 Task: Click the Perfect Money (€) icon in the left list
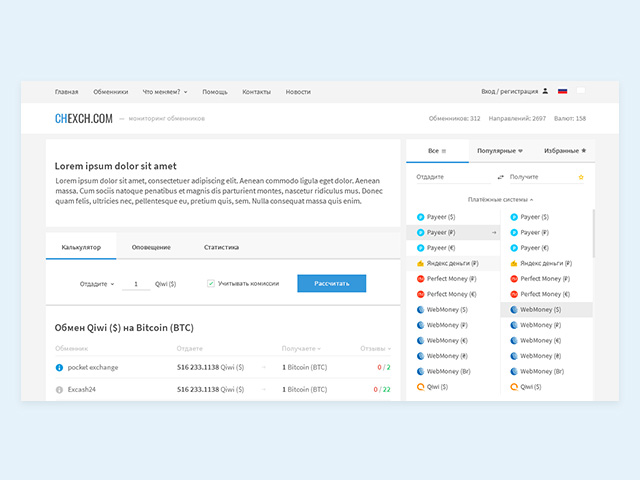click(x=420, y=294)
